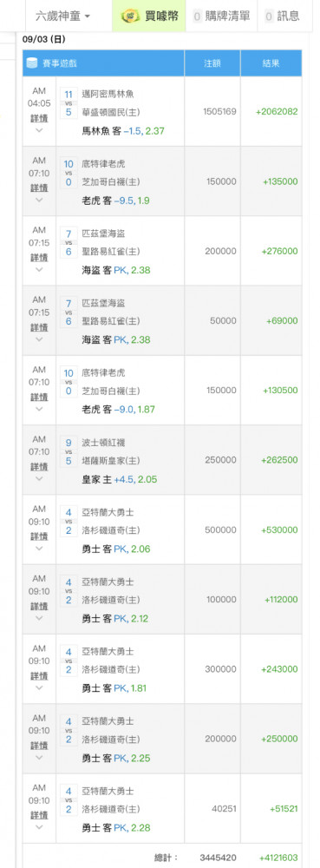Expand 詳情 for 皇家 主 +4.5 bet
Viewport: 320px width, 868px height.
pos(39,467)
